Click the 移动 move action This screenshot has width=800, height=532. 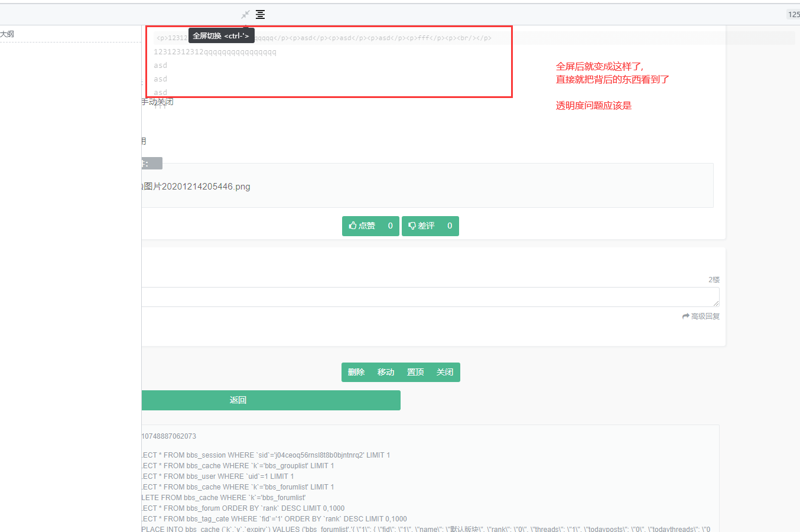pos(386,372)
